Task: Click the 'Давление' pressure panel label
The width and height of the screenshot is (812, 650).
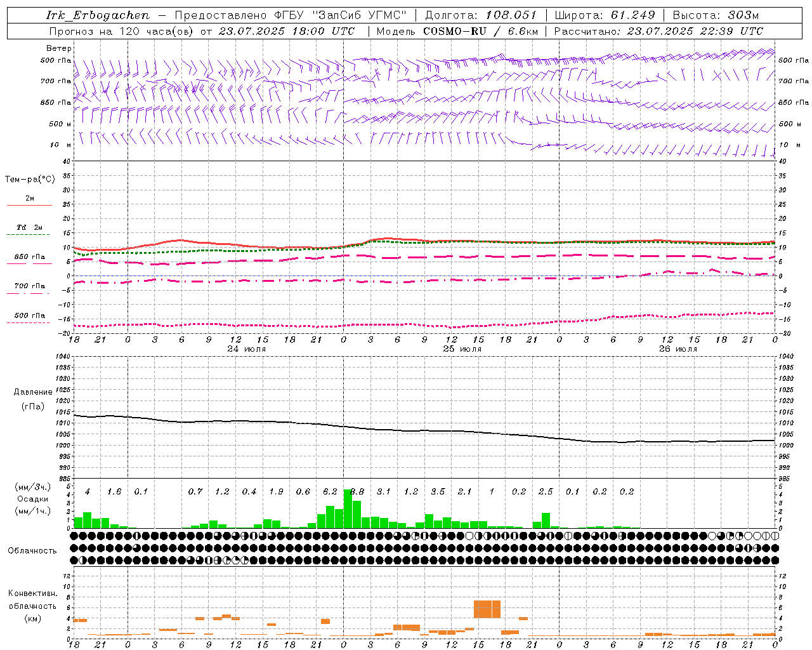Action: point(33,392)
